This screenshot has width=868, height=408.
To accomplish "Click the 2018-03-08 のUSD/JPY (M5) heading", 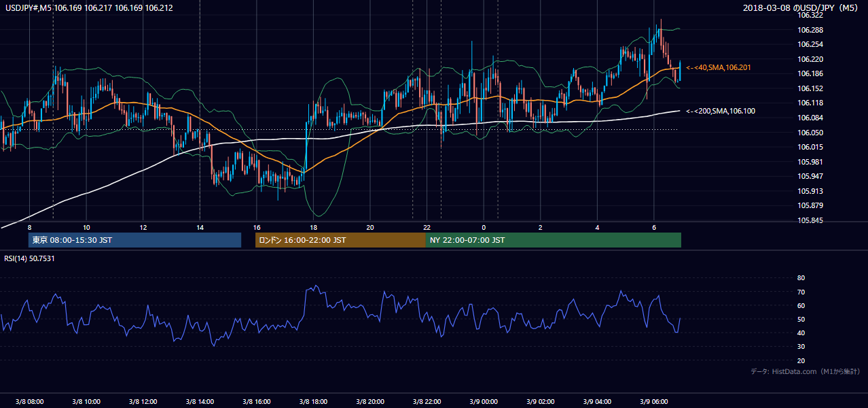I will pyautogui.click(x=801, y=7).
